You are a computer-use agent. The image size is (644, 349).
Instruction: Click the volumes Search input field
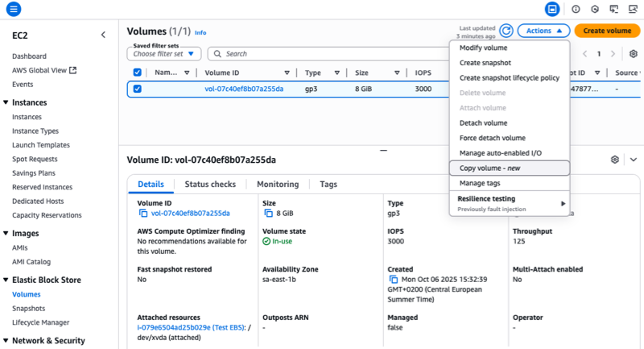[x=322, y=54]
